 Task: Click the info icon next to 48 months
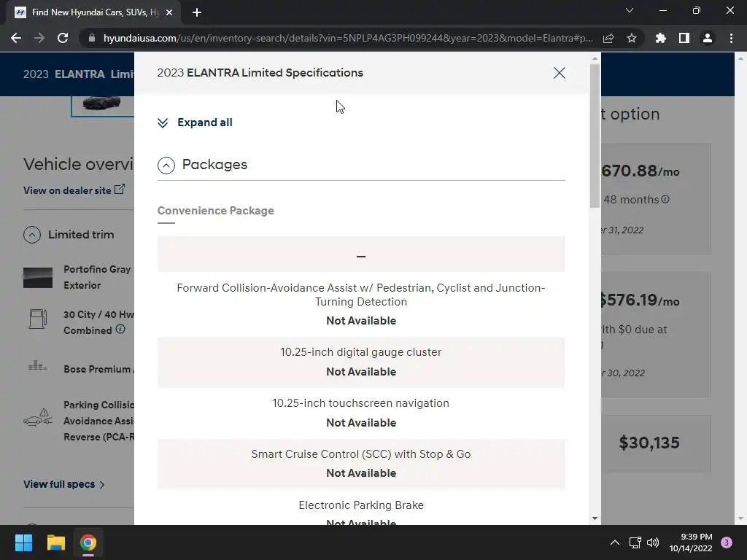pyautogui.click(x=665, y=199)
